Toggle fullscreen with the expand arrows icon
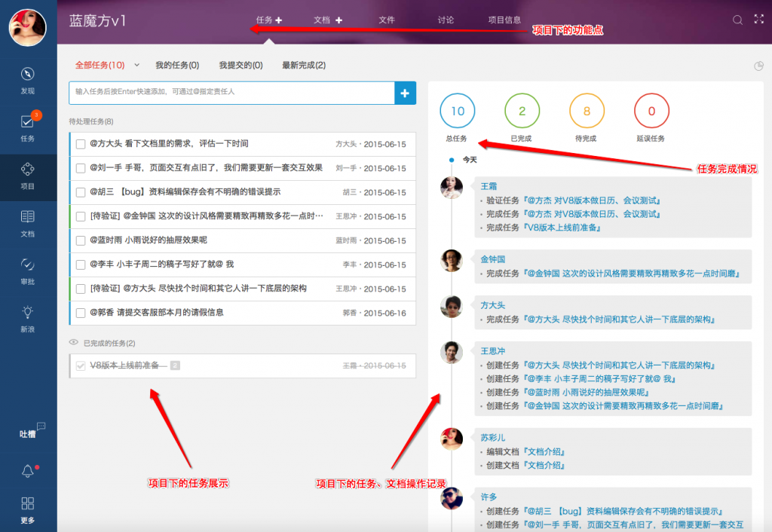The image size is (772, 532). 758,19
